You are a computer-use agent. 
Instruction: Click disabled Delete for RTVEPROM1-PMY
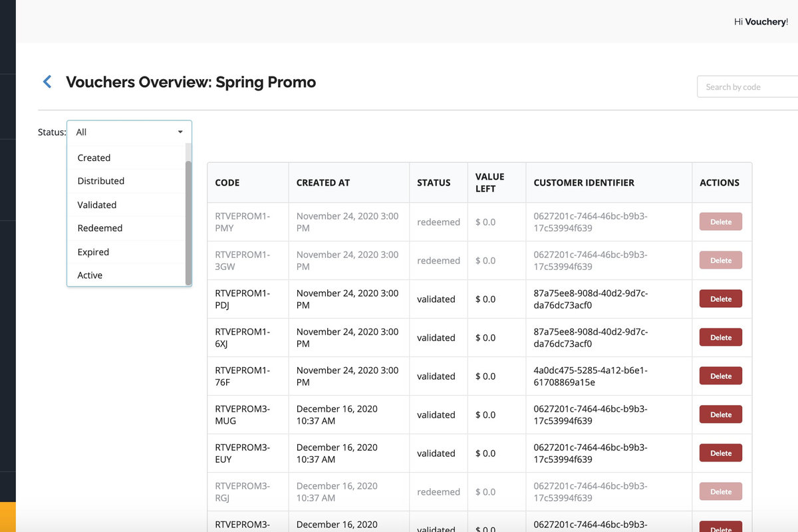721,222
